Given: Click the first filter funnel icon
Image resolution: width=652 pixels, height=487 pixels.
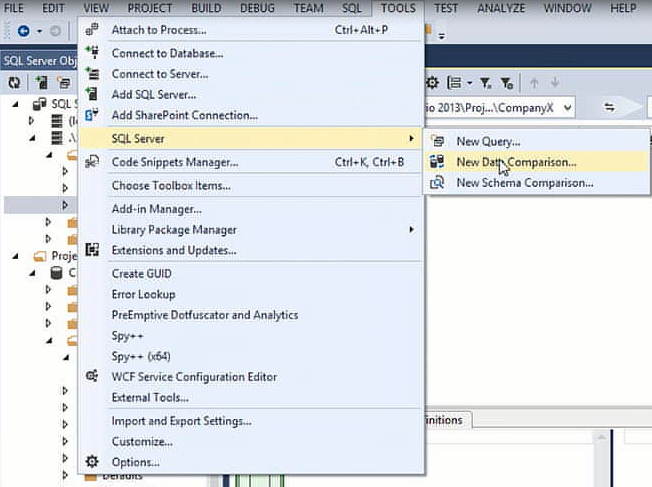Looking at the screenshot, I should coord(486,83).
